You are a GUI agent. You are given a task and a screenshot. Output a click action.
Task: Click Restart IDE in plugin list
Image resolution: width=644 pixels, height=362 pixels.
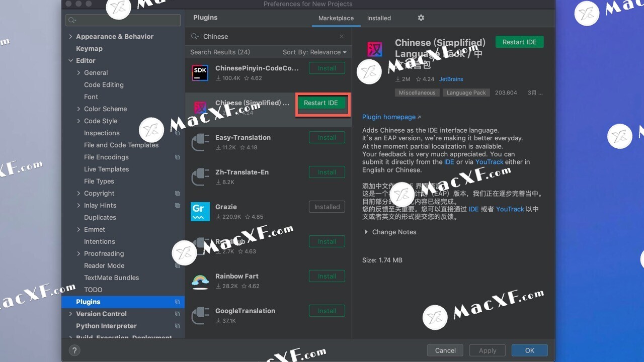321,103
